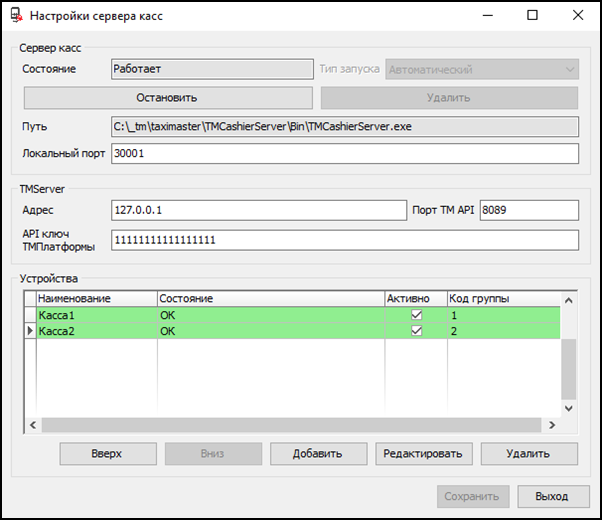Select the Касса2 row name cell
602x520 pixels.
[x=97, y=331]
